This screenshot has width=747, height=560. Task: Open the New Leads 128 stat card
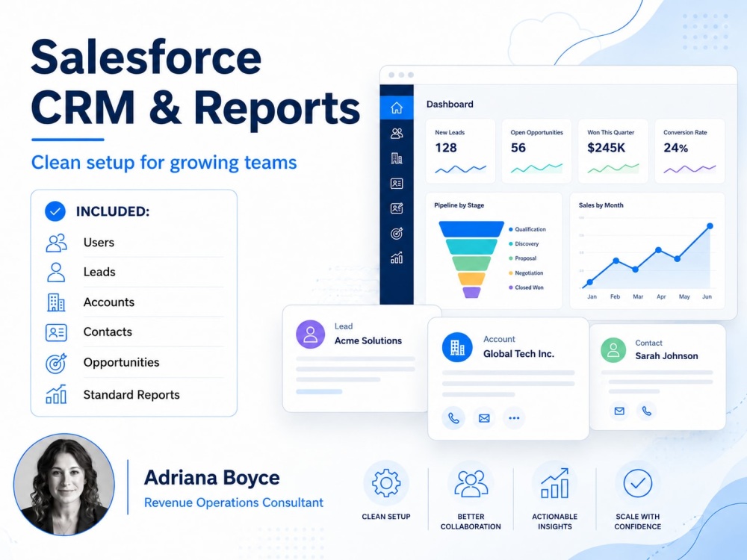coord(460,151)
